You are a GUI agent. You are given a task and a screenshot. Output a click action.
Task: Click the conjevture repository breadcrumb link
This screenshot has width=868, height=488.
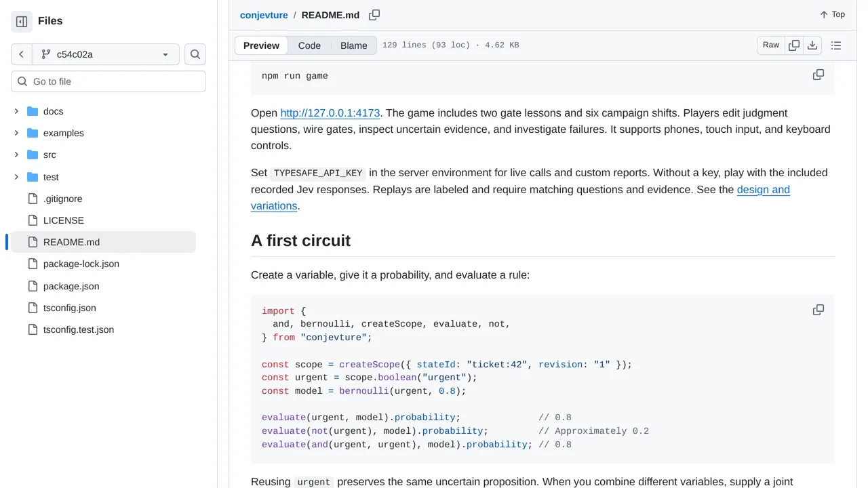pos(264,15)
